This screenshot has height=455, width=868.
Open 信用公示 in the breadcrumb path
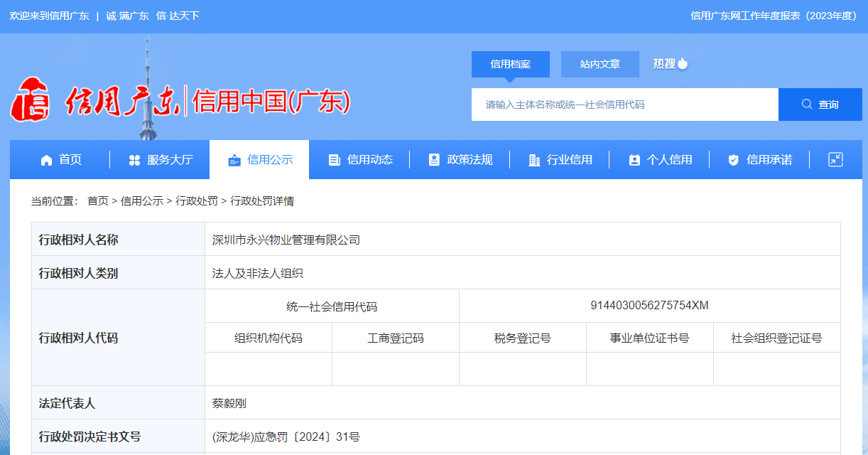142,201
